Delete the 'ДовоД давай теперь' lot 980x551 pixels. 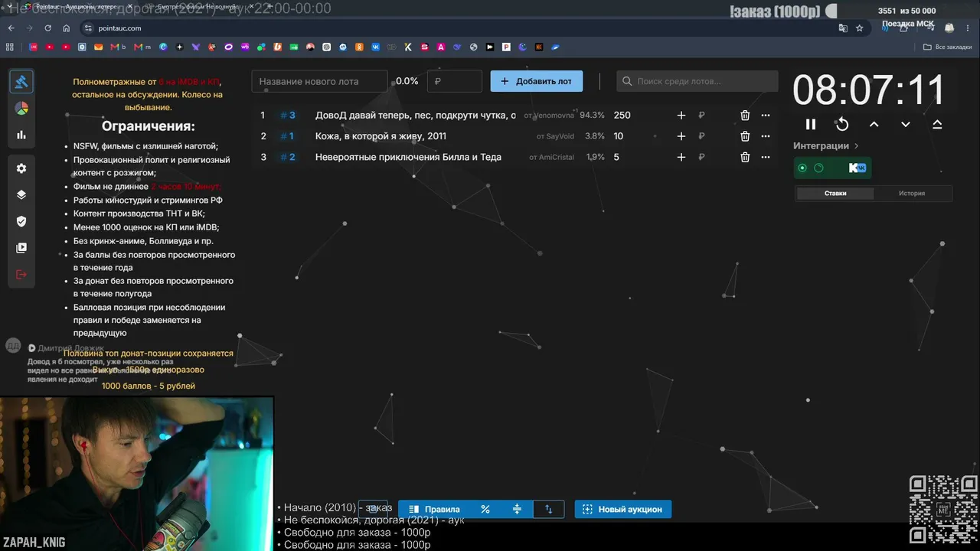pos(745,116)
